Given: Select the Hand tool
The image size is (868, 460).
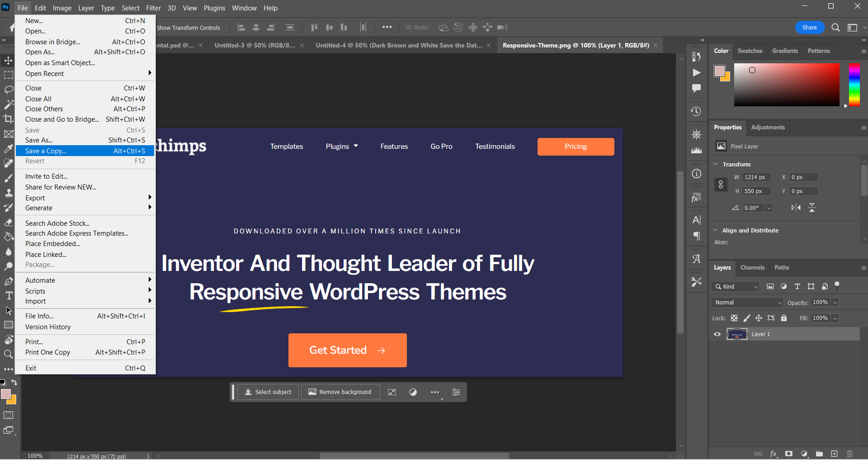Looking at the screenshot, I should pos(8,340).
